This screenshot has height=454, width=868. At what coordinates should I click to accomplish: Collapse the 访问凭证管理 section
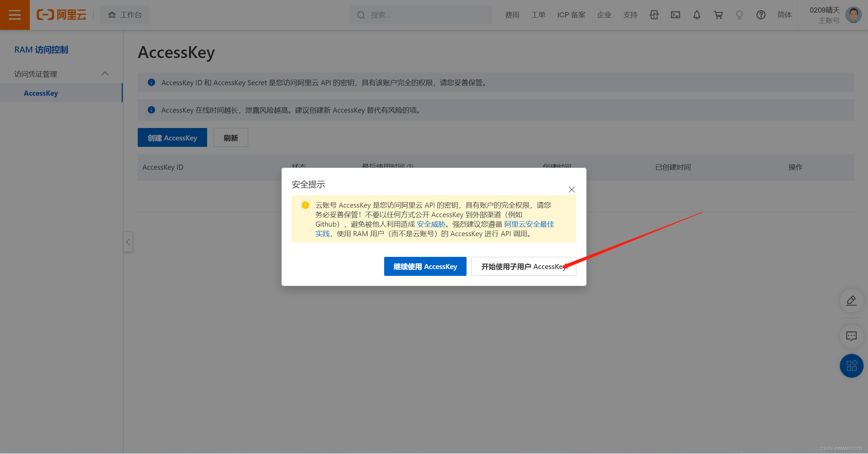(x=105, y=74)
